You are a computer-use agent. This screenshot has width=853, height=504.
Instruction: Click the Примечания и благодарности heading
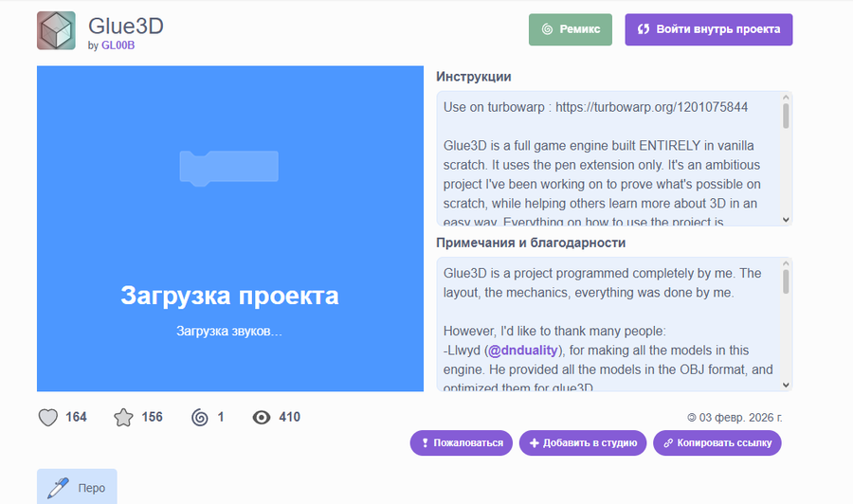(531, 243)
